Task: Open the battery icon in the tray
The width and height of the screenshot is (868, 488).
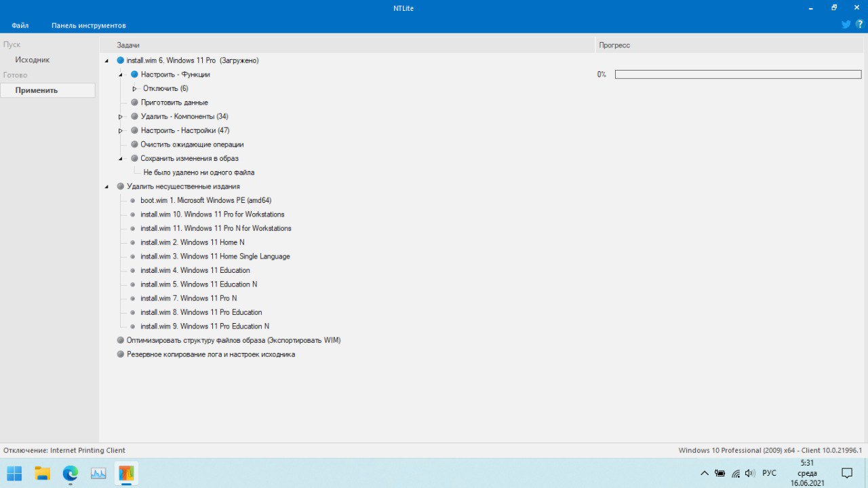Action: [720, 473]
